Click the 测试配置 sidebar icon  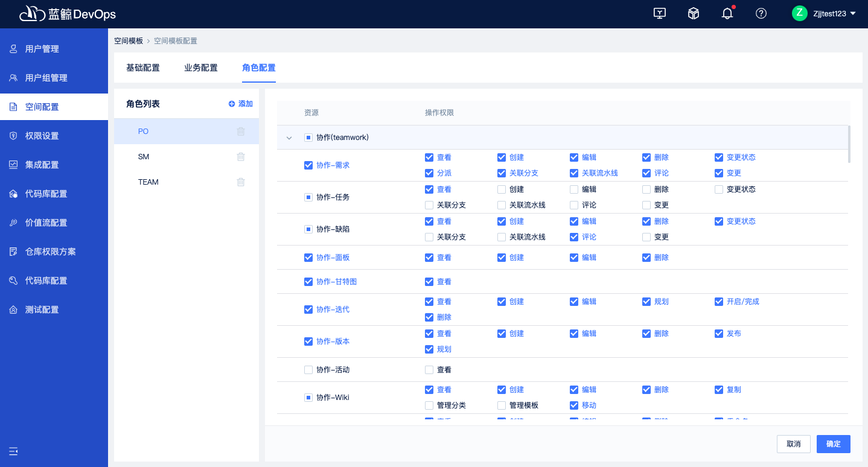pos(13,310)
